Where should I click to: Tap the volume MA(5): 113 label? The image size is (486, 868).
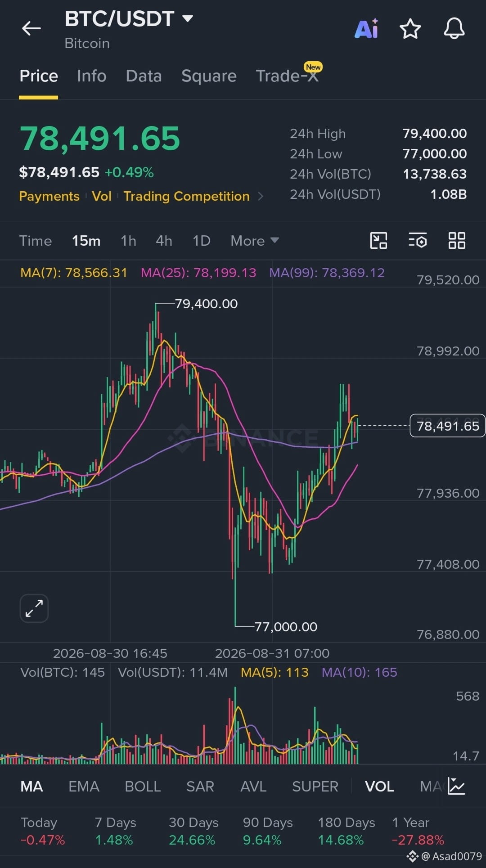click(x=274, y=672)
